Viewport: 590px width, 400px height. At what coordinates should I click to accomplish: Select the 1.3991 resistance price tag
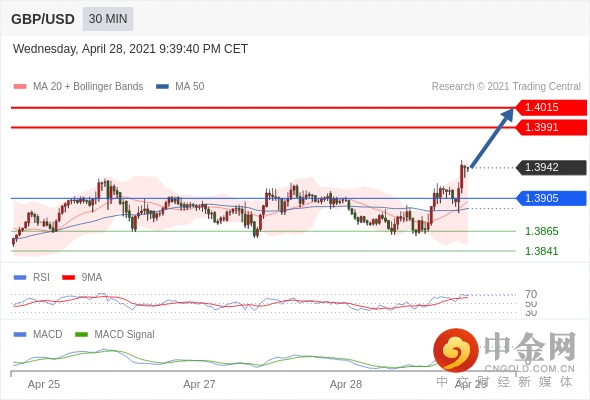pyautogui.click(x=551, y=127)
